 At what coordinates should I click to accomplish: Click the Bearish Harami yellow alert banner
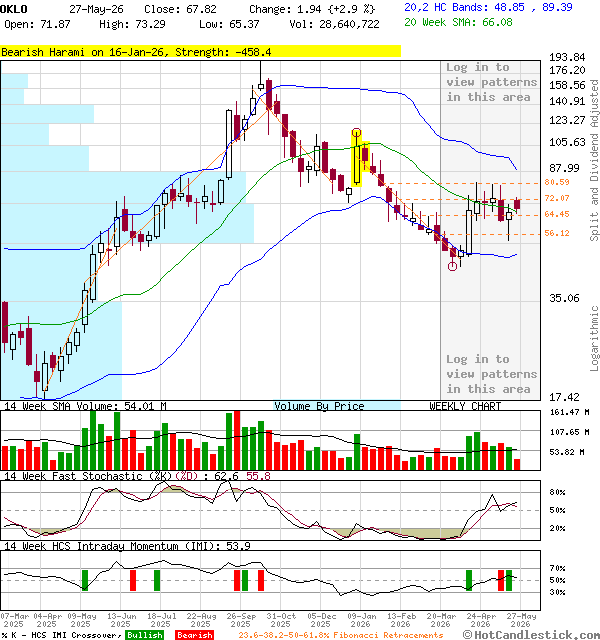click(x=200, y=52)
